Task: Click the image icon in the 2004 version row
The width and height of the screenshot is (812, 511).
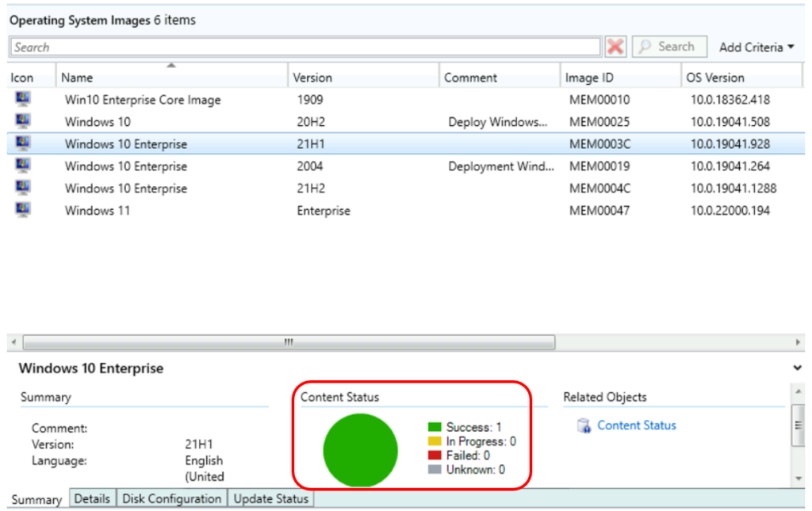Action: (x=23, y=165)
